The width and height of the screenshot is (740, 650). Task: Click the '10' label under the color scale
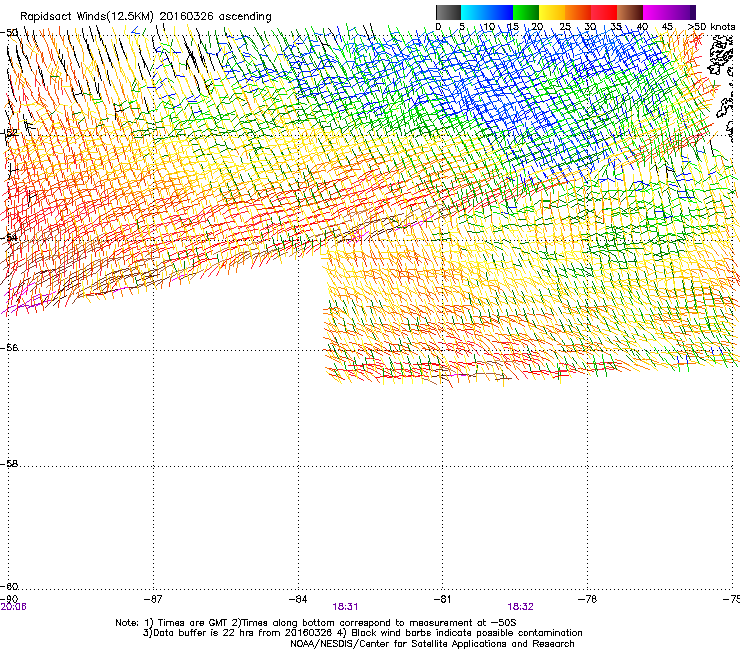pyautogui.click(x=488, y=27)
